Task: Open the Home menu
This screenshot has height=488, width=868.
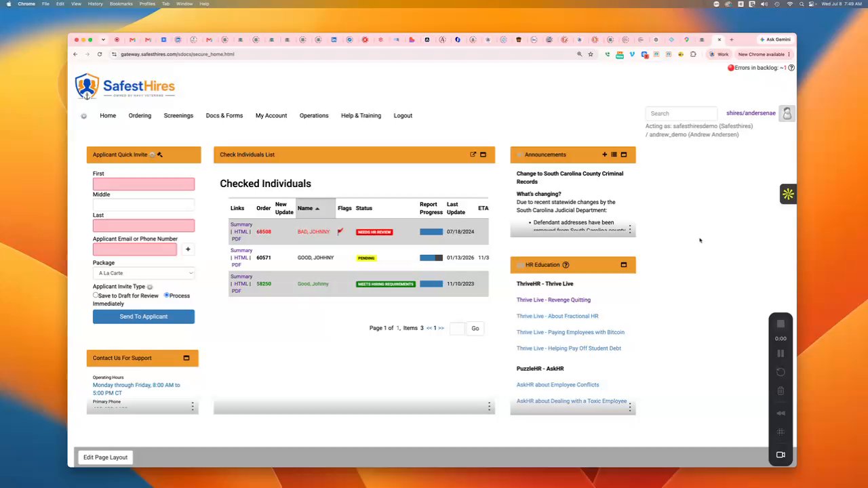Action: (x=108, y=116)
